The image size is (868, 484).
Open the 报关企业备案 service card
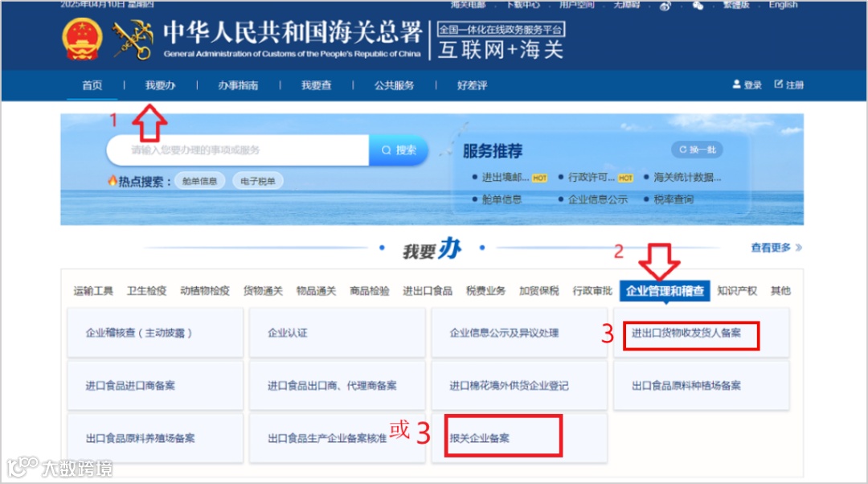pos(519,439)
